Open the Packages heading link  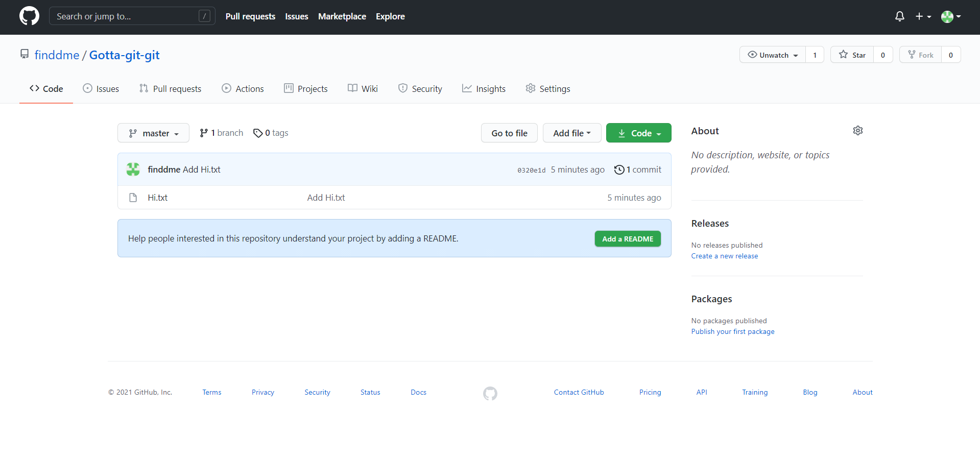(x=711, y=299)
